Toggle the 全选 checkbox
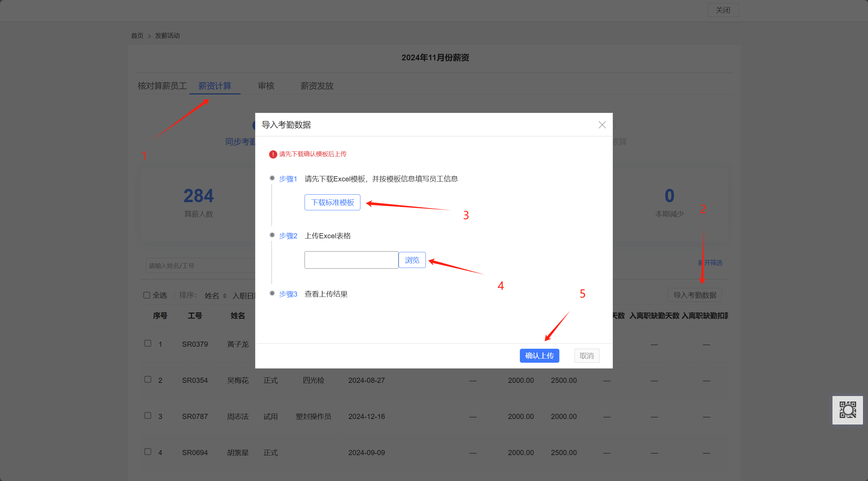 pyautogui.click(x=147, y=295)
